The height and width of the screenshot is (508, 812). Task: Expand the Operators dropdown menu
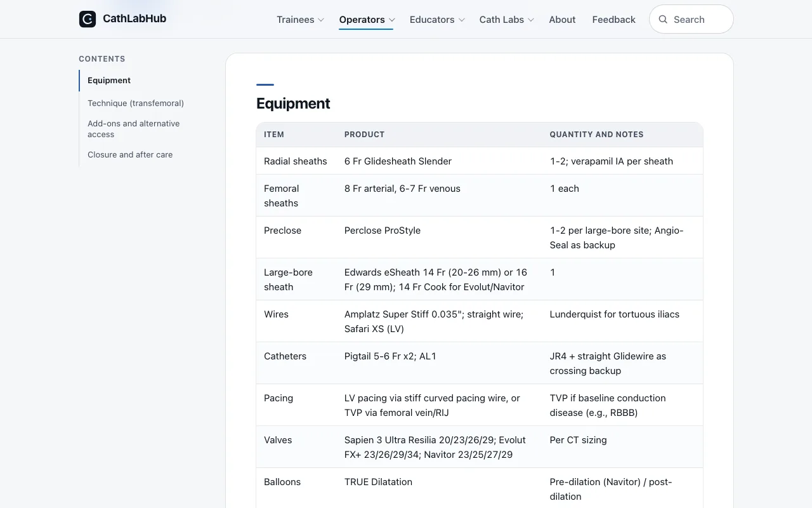pyautogui.click(x=367, y=20)
